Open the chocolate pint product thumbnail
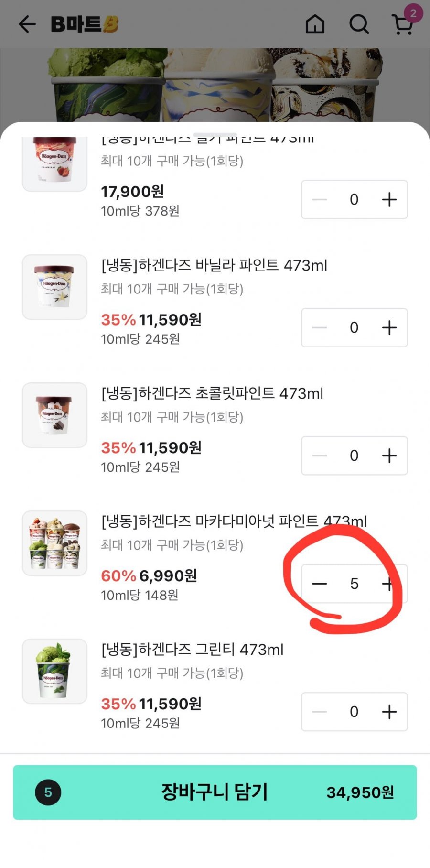The height and width of the screenshot is (868, 430). click(x=54, y=415)
